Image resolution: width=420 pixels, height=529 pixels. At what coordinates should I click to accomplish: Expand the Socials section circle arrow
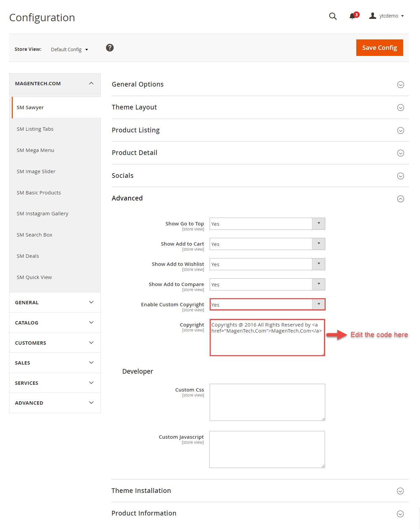click(400, 176)
